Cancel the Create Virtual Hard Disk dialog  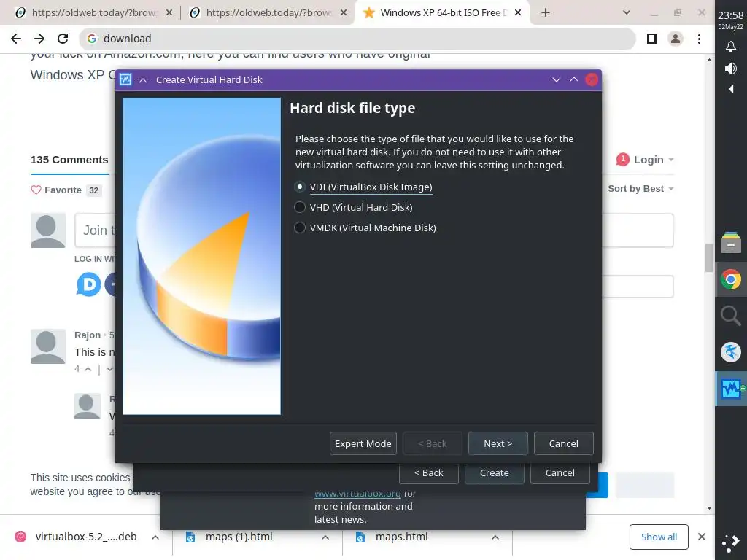click(x=564, y=443)
